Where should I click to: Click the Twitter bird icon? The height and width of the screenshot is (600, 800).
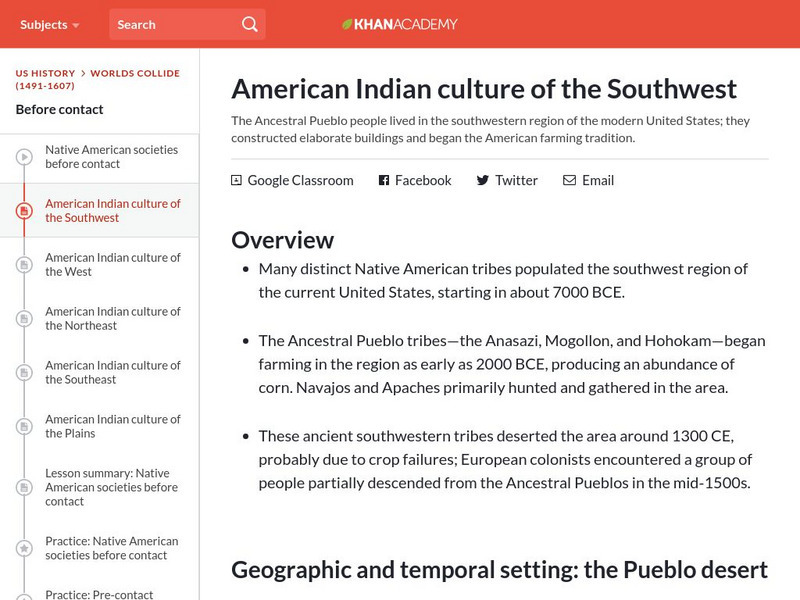click(x=482, y=181)
